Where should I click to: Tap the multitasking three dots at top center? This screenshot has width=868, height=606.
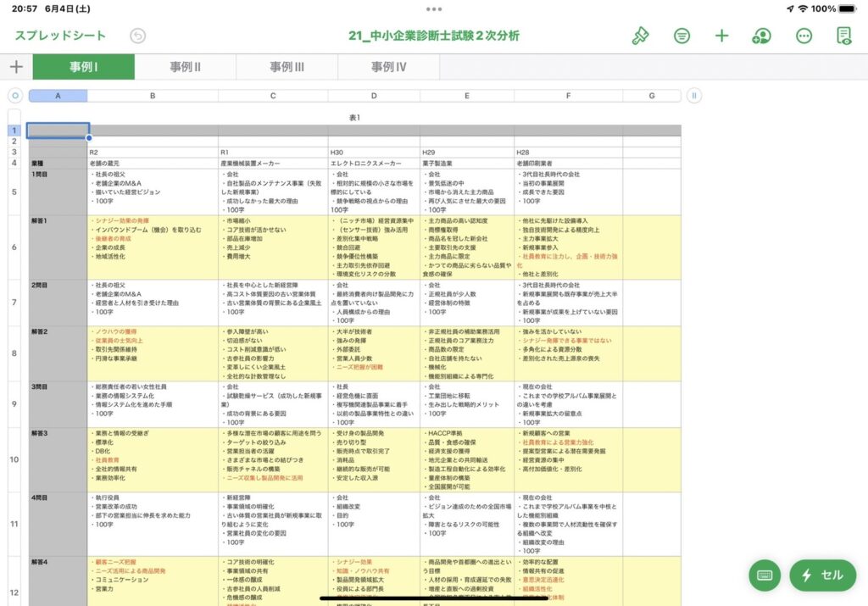click(434, 8)
